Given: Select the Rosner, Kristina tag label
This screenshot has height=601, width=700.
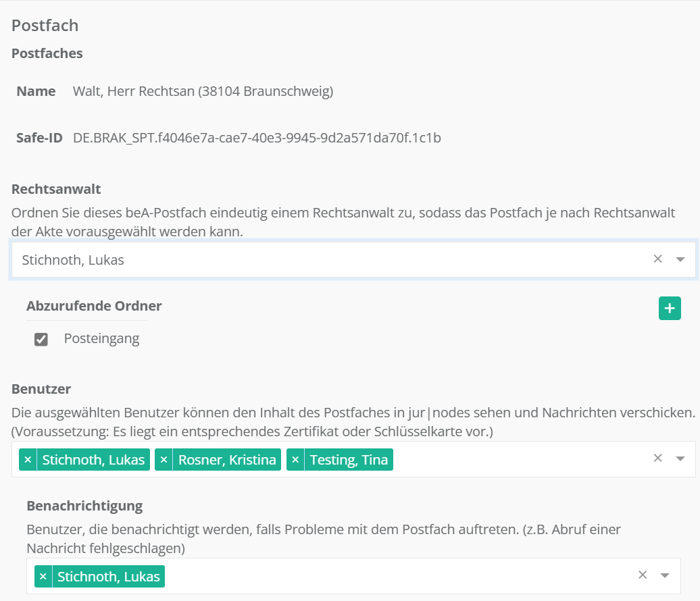Looking at the screenshot, I should point(226,460).
